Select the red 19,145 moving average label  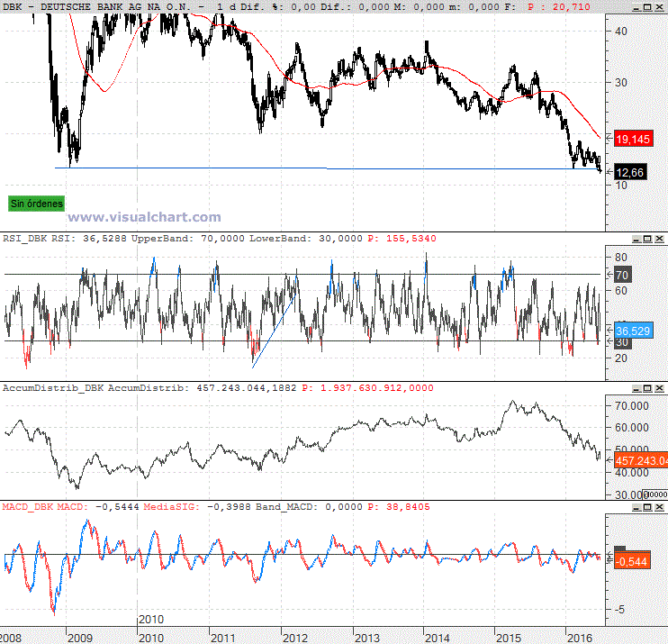click(x=633, y=139)
